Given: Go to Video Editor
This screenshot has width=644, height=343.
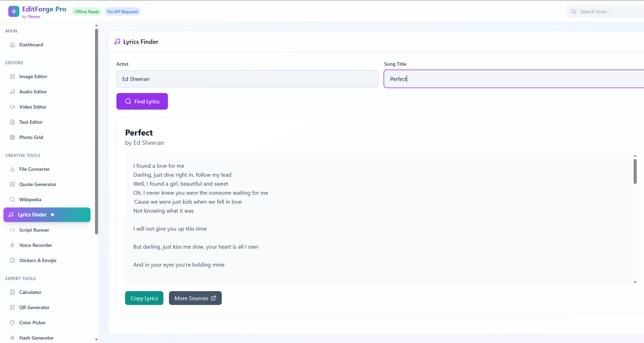Looking at the screenshot, I should (x=47, y=107).
